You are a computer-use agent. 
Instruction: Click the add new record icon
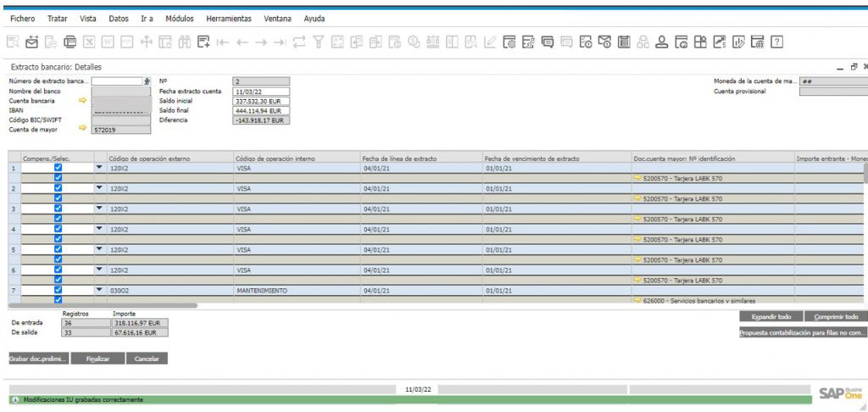[x=203, y=42]
